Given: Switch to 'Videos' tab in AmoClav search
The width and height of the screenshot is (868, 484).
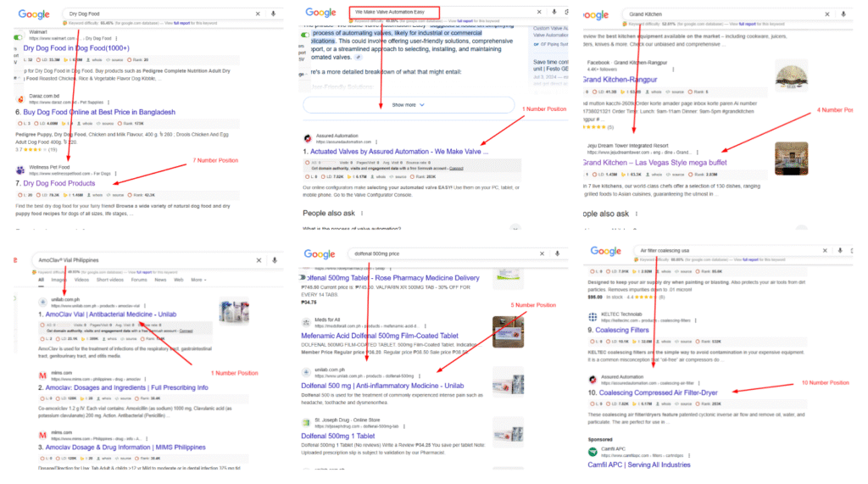Looking at the screenshot, I should pos(81,281).
